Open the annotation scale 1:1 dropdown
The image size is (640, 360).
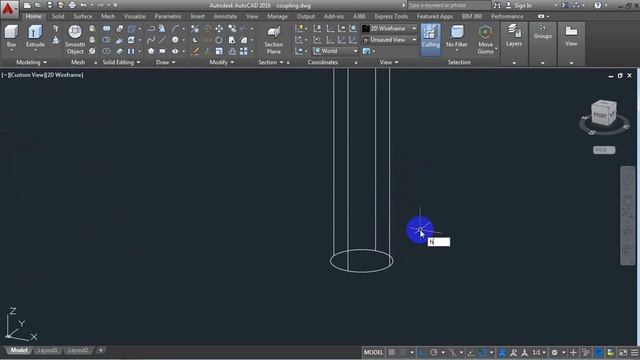click(x=539, y=352)
